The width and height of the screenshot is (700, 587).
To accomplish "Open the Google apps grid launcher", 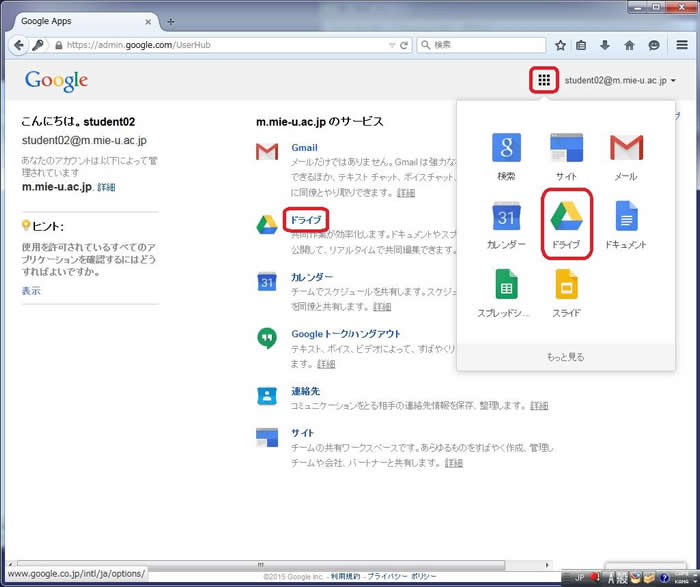I will pos(544,80).
